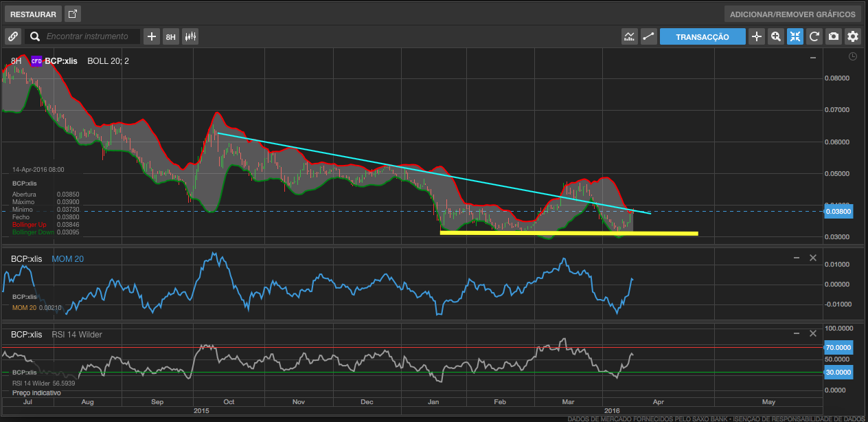
Task: Click the TRANSACÇÃO button
Action: [x=703, y=36]
